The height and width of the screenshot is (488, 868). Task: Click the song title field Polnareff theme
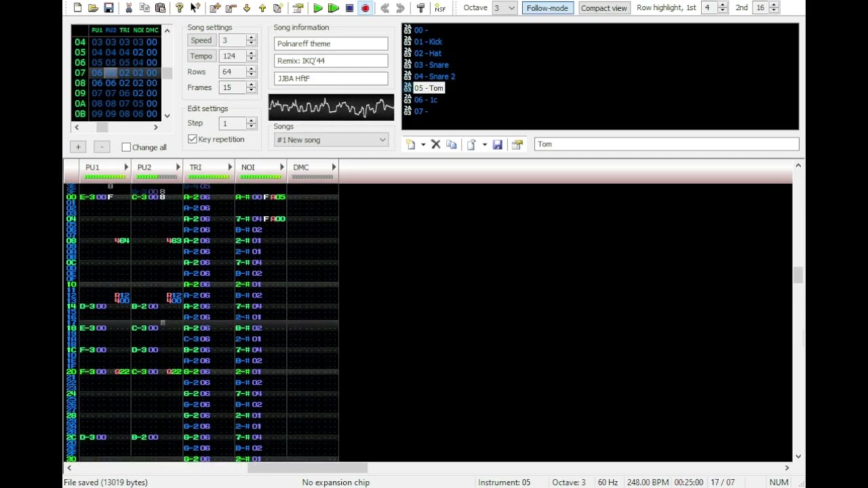[331, 43]
